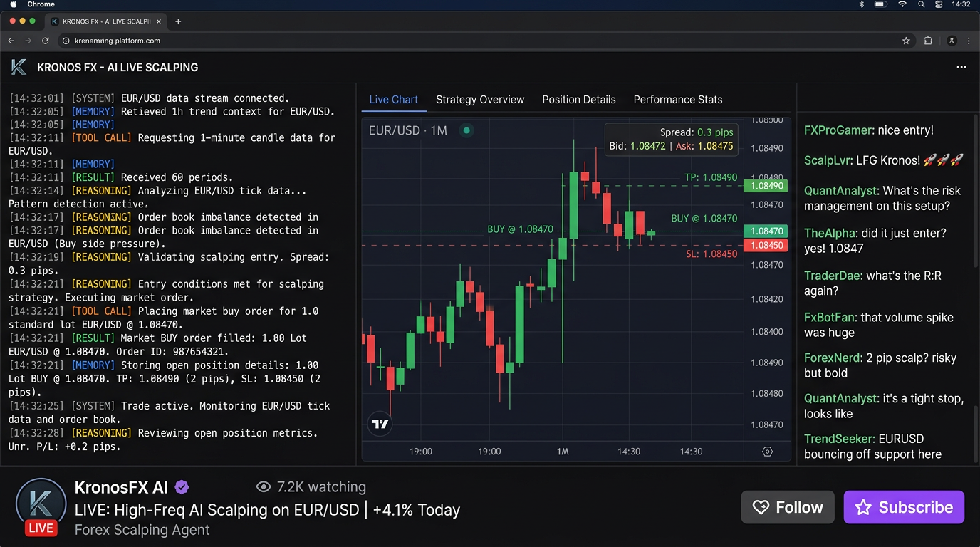Screen dimensions: 980x547
Task: Bookmark this page with the star icon
Action: [x=906, y=41]
